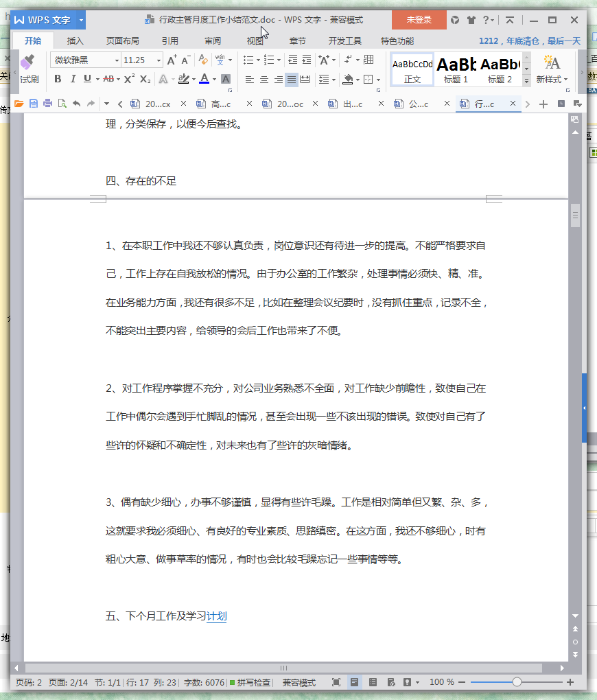Align text right

pyautogui.click(x=278, y=80)
